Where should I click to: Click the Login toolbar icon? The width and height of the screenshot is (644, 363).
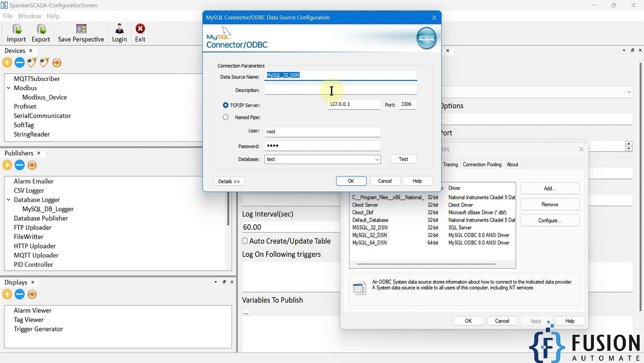[119, 33]
